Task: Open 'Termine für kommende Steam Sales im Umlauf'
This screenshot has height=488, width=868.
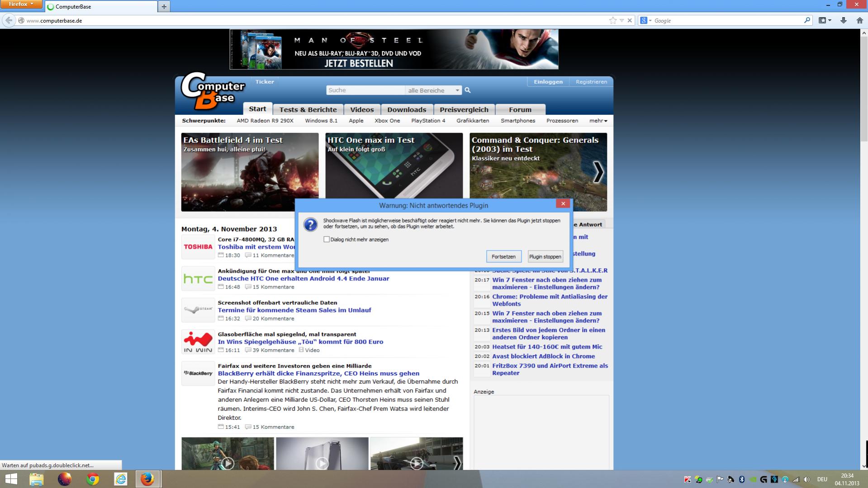Action: click(294, 310)
